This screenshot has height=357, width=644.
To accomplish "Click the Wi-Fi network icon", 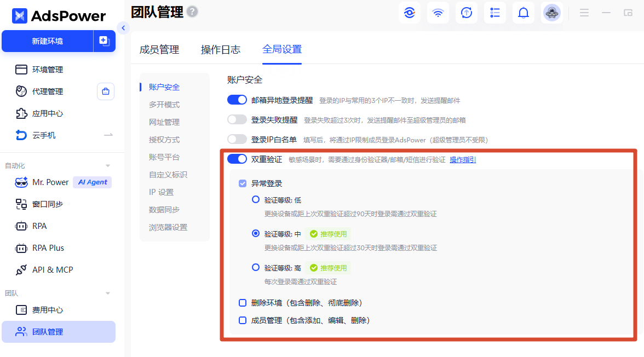I will (438, 13).
